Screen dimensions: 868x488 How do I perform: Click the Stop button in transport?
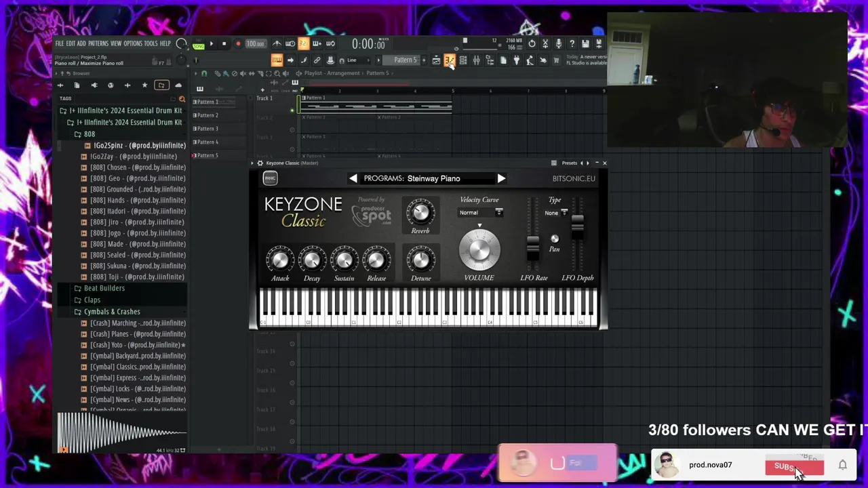[x=224, y=44]
